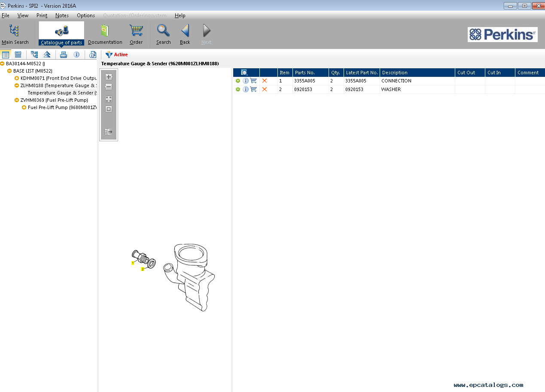Select BASE LIST (M0522) tree label
The image size is (545, 392).
tap(33, 71)
